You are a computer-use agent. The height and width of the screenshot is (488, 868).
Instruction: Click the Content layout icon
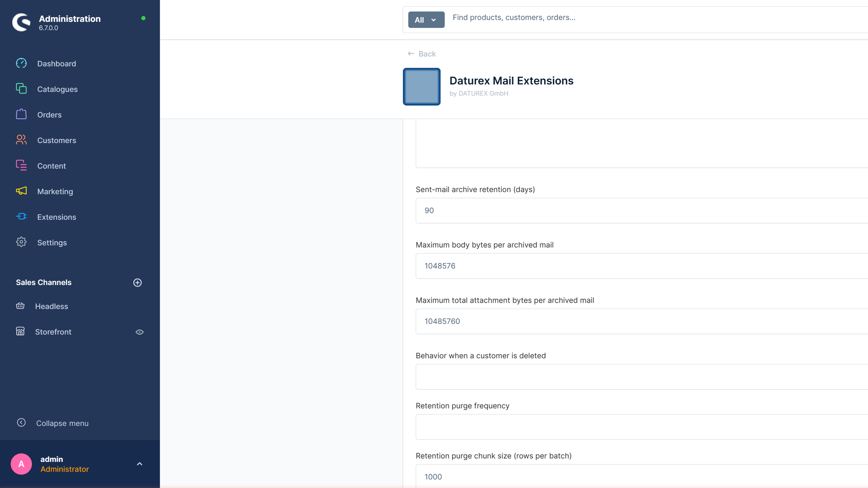[21, 165]
